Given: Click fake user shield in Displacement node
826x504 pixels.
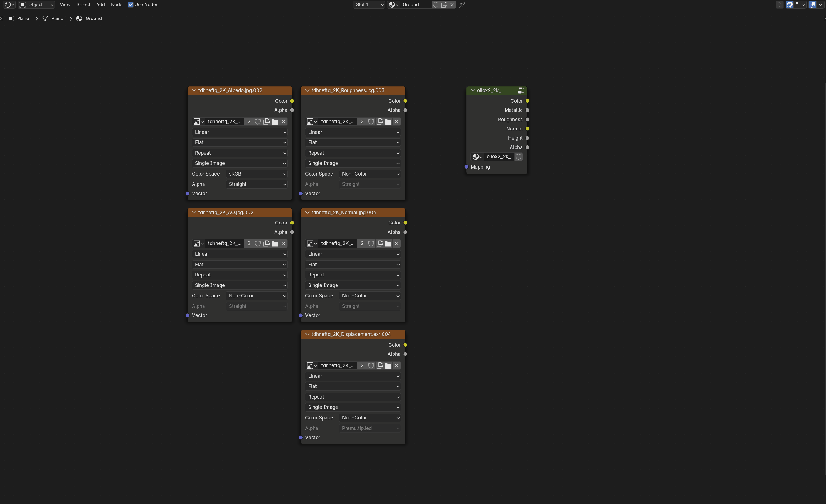Looking at the screenshot, I should pos(371,365).
